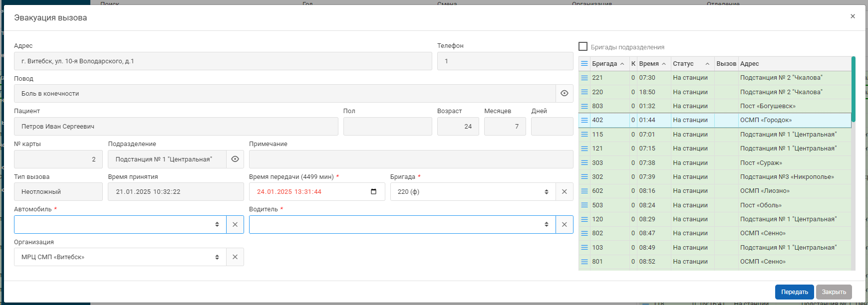The height and width of the screenshot is (305, 868).
Task: Open calendar picker in Время передачи
Action: click(374, 192)
